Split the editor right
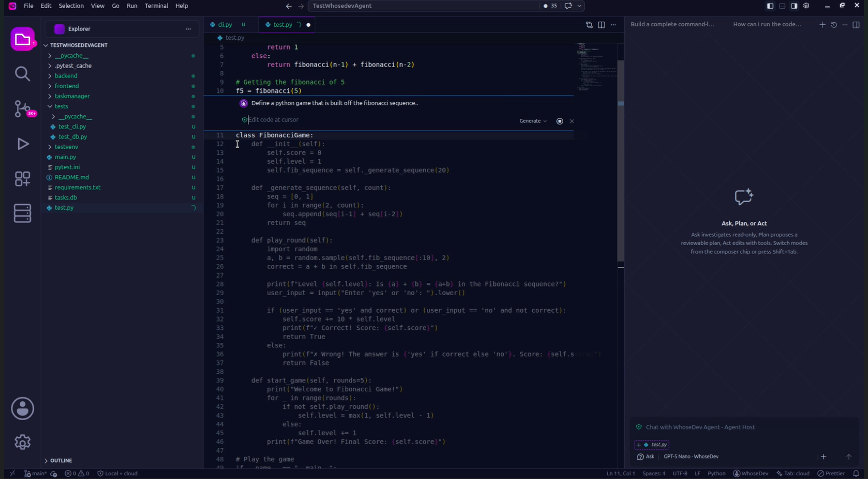This screenshot has width=868, height=479. (x=601, y=25)
